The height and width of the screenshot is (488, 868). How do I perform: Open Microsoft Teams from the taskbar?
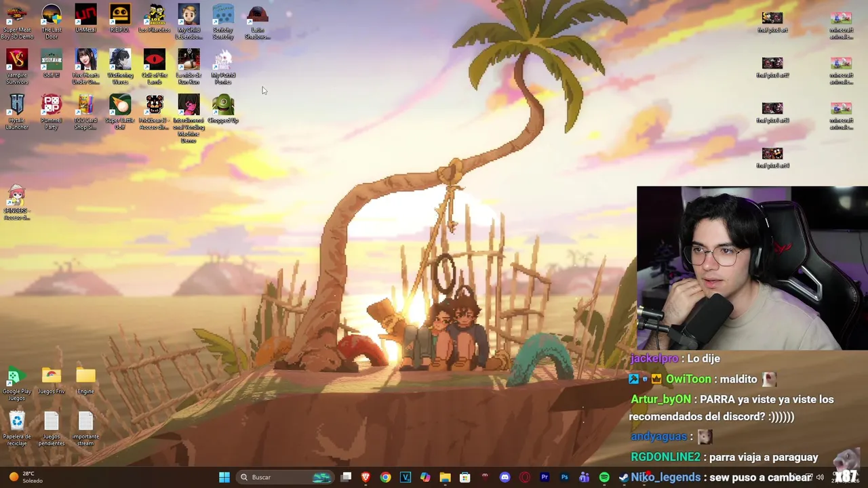point(584,477)
